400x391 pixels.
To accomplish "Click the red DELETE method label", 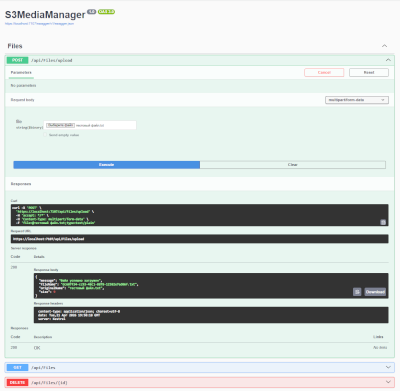I will pyautogui.click(x=17, y=382).
